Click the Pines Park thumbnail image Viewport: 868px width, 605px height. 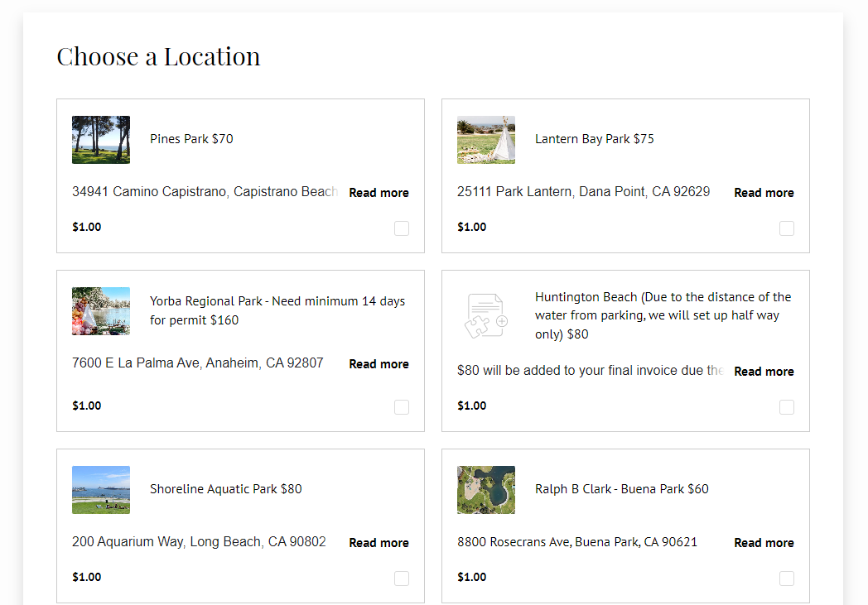(101, 140)
